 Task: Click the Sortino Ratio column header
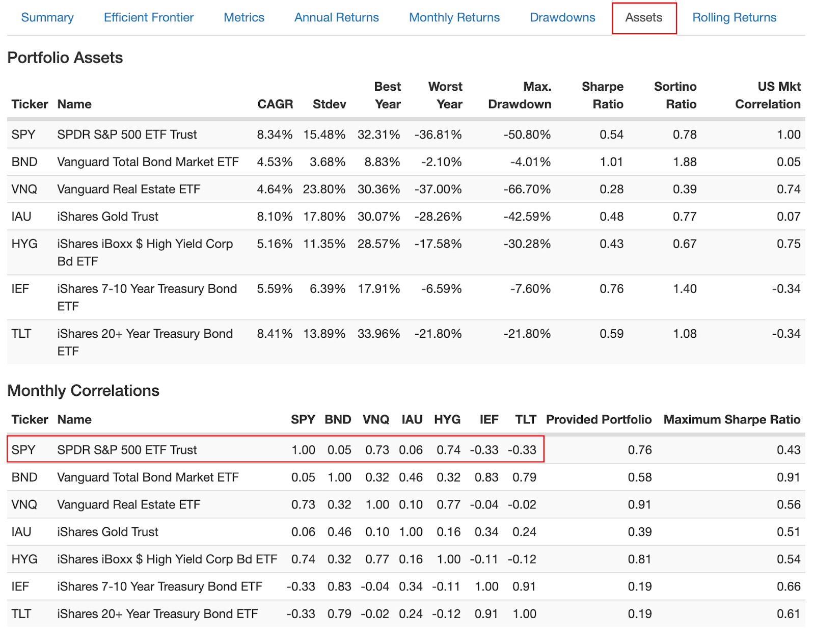coord(675,95)
